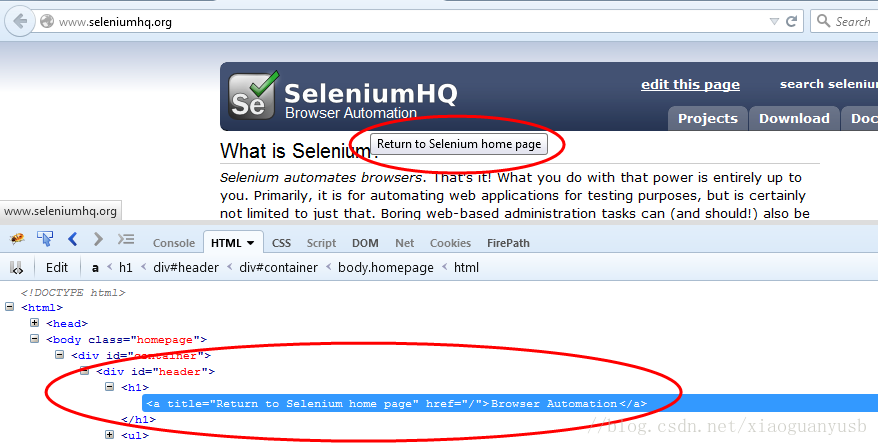Open the URL bar history dropdown arrow

pyautogui.click(x=774, y=21)
